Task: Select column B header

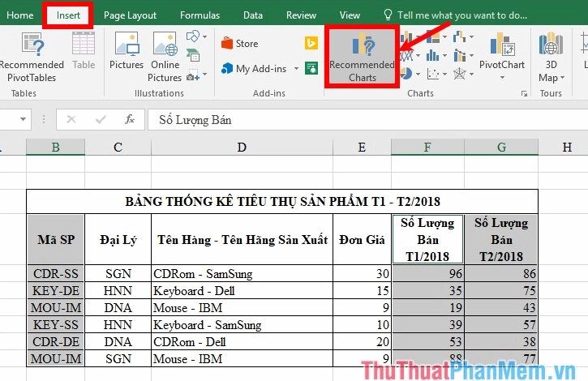Action: pyautogui.click(x=55, y=147)
